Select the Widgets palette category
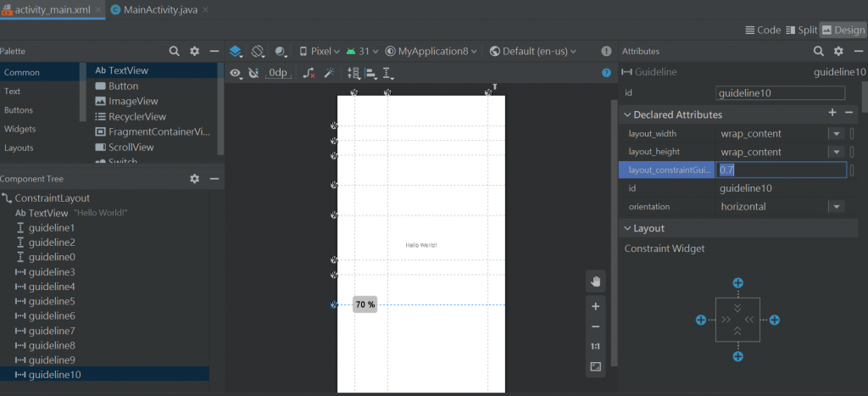This screenshot has height=396, width=868. (20, 129)
